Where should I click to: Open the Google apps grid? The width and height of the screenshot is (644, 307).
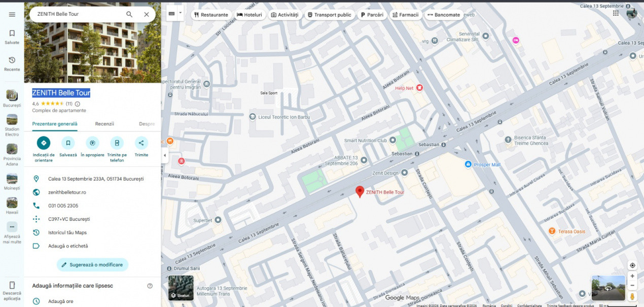point(616,14)
